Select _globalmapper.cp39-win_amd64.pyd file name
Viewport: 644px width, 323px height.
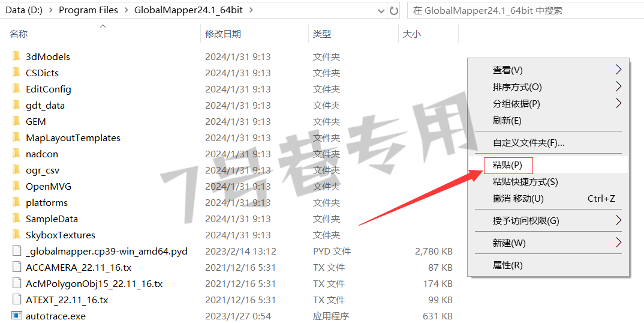106,252
